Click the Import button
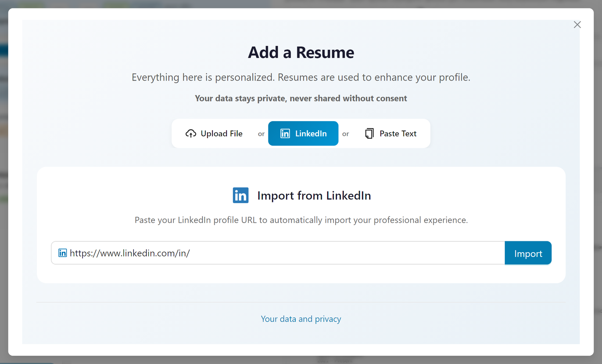The height and width of the screenshot is (364, 602). (x=528, y=253)
